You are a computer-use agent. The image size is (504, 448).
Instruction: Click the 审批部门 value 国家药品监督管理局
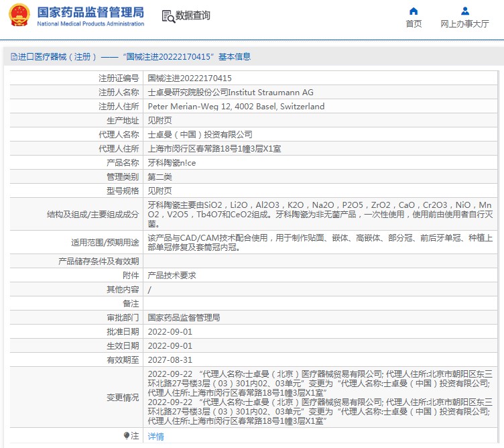pos(184,318)
